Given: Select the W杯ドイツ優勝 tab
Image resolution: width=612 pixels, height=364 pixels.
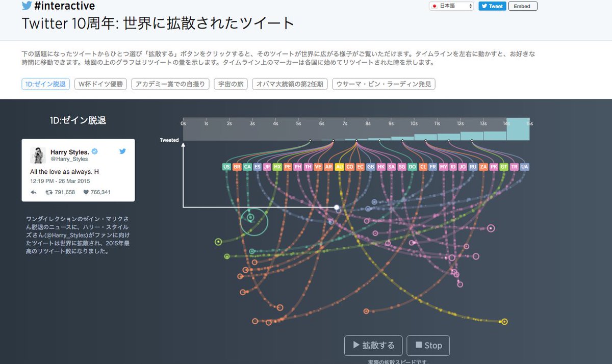Looking at the screenshot, I should point(100,84).
